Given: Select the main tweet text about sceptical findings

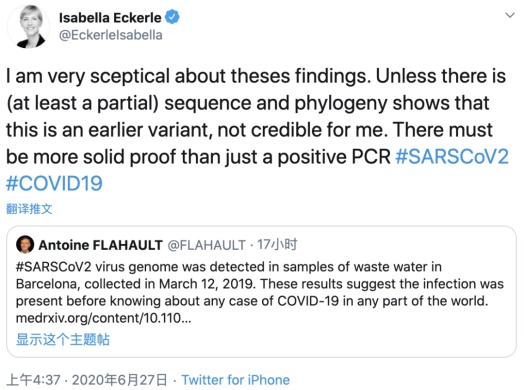Looking at the screenshot, I should pyautogui.click(x=257, y=130).
